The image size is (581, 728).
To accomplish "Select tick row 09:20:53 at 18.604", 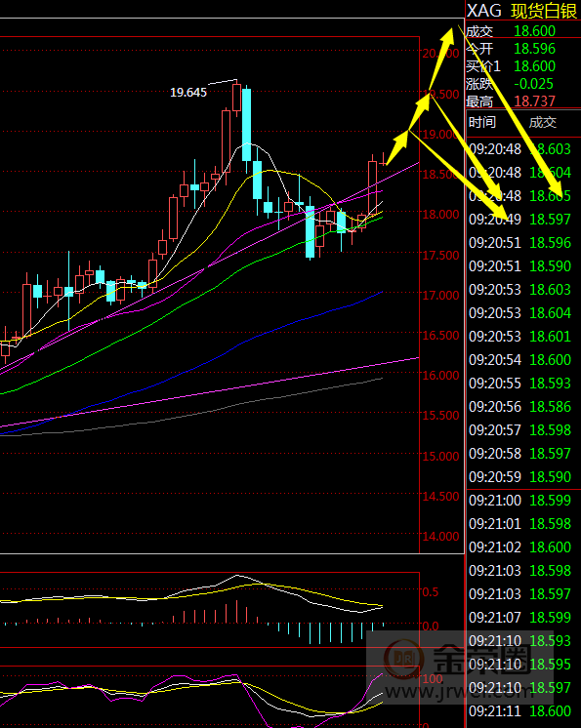I will (x=519, y=313).
